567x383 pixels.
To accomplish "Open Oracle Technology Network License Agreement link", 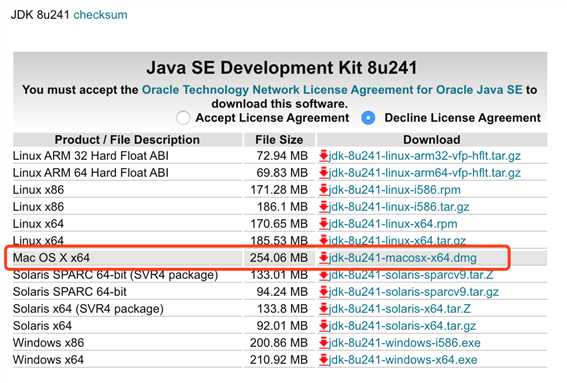I will pyautogui.click(x=332, y=90).
